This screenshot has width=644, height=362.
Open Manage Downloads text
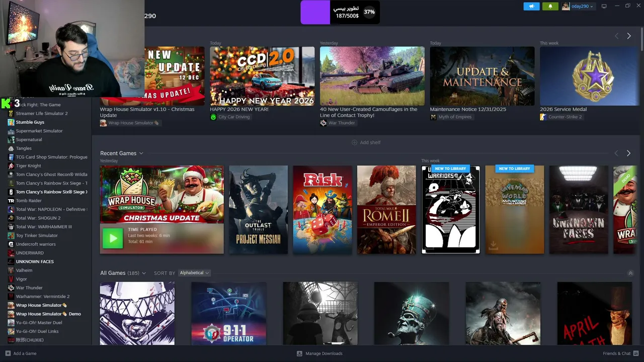point(324,353)
